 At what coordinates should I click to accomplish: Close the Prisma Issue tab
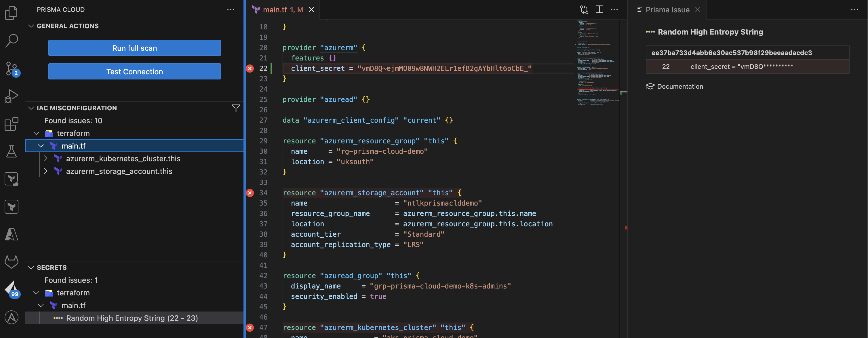698,10
